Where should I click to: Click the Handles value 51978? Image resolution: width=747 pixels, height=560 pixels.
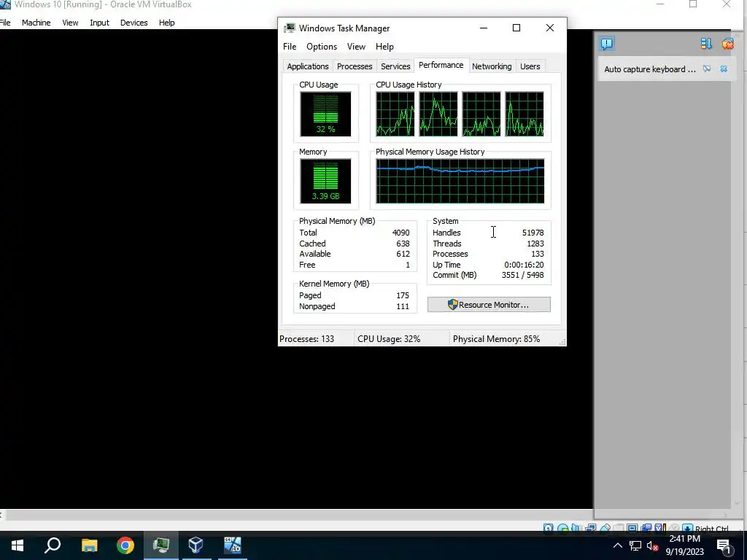[533, 233]
